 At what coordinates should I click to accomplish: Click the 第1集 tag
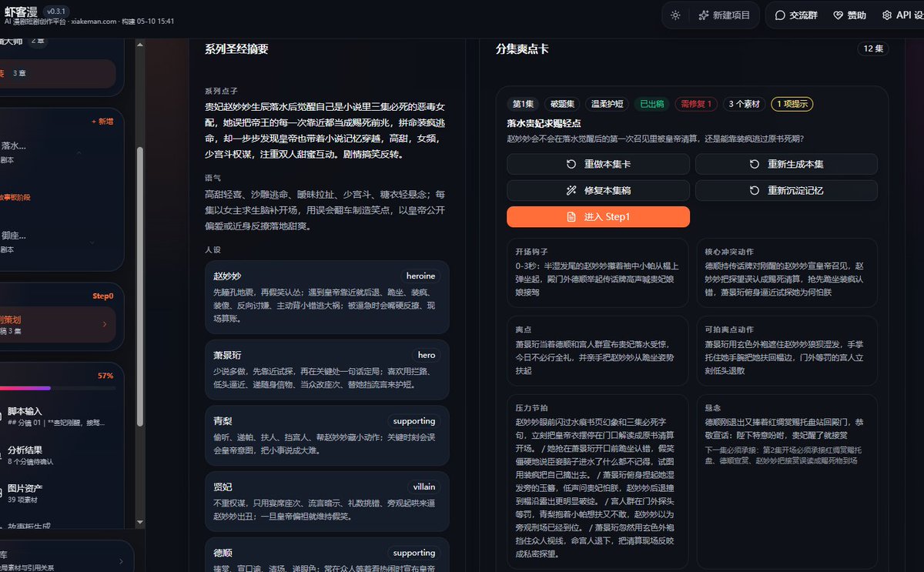tap(522, 104)
